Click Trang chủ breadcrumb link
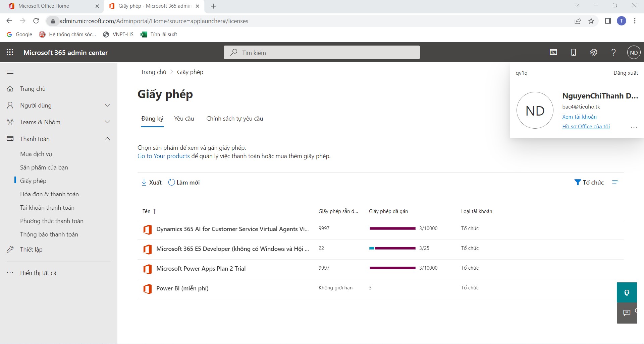The height and width of the screenshot is (344, 644). 153,72
